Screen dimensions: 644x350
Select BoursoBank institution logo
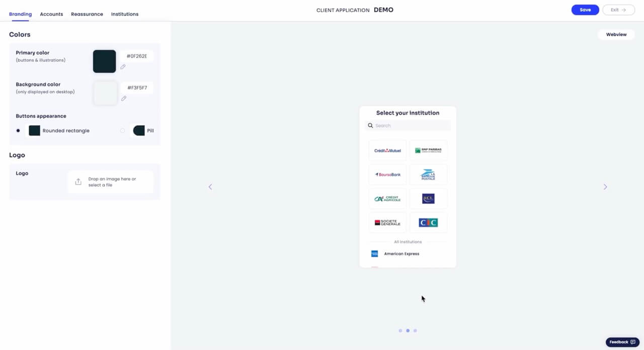pyautogui.click(x=387, y=174)
